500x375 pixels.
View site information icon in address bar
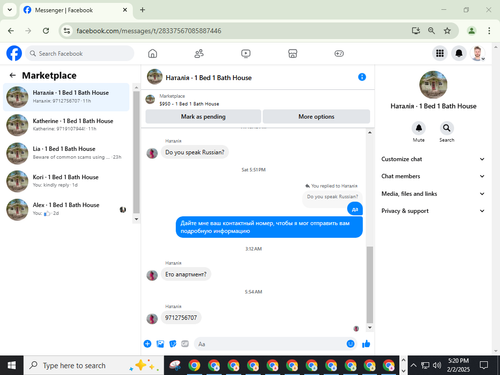[x=67, y=31]
